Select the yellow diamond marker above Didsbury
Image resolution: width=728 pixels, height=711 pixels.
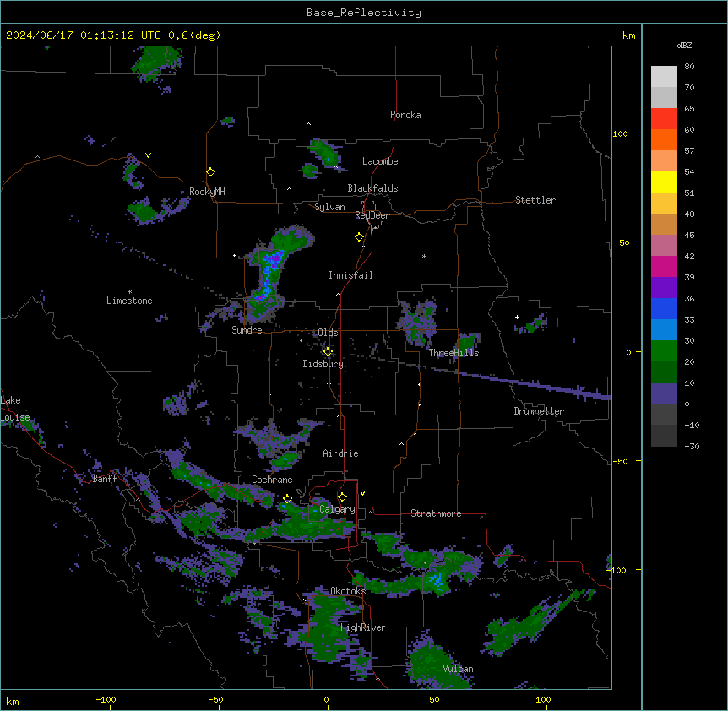(x=328, y=352)
